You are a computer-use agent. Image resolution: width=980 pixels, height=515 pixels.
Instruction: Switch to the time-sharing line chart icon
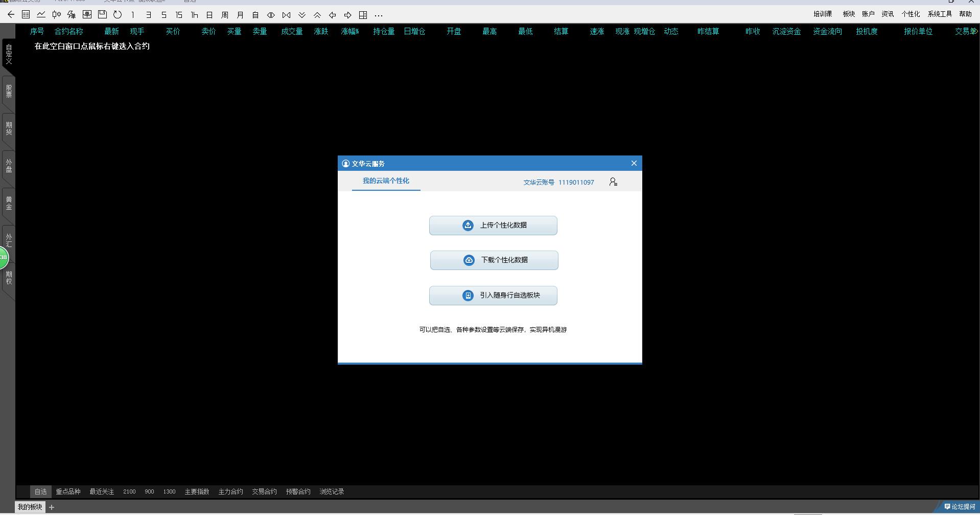(x=41, y=15)
